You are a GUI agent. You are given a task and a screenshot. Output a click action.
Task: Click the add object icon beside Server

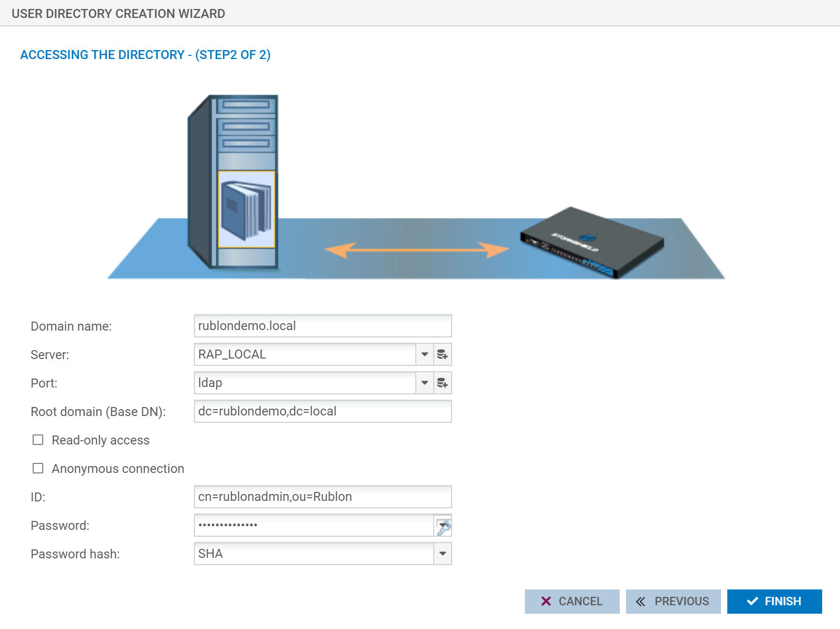(x=443, y=354)
